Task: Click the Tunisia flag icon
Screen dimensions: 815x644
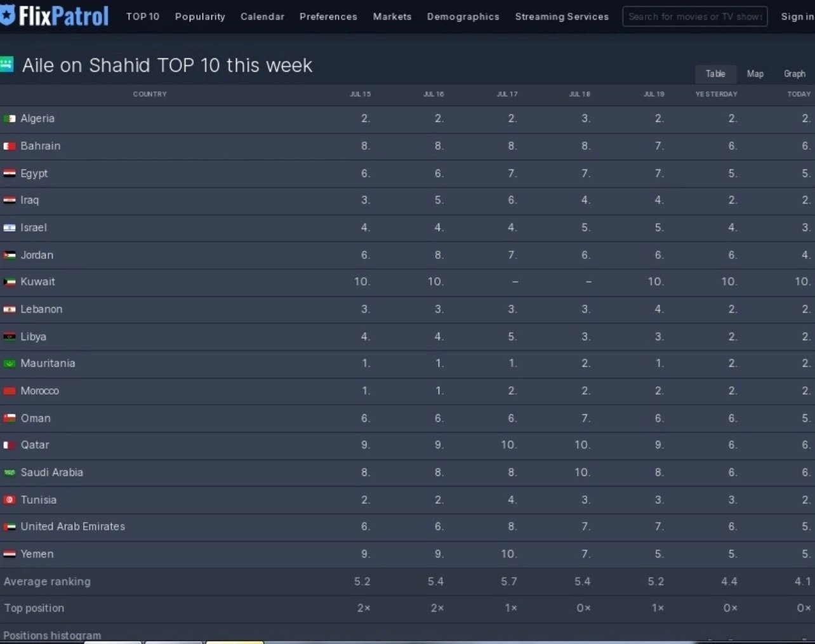Action: click(x=10, y=500)
